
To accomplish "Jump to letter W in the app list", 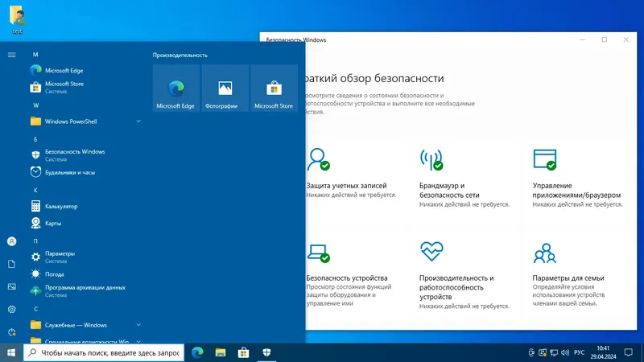I will [35, 105].
